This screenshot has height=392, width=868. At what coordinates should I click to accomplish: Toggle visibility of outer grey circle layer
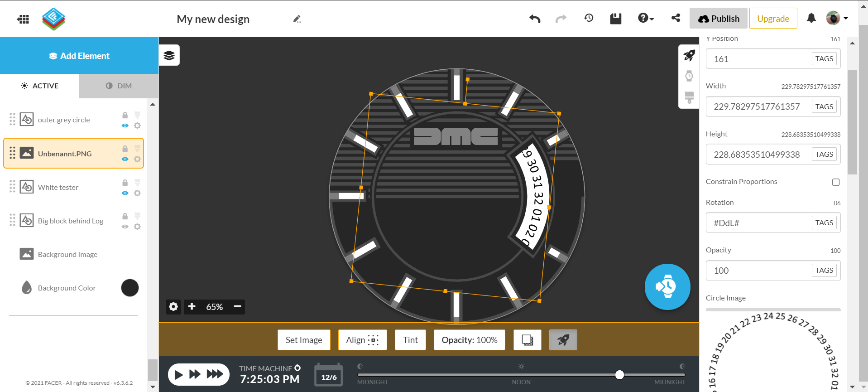tap(125, 126)
